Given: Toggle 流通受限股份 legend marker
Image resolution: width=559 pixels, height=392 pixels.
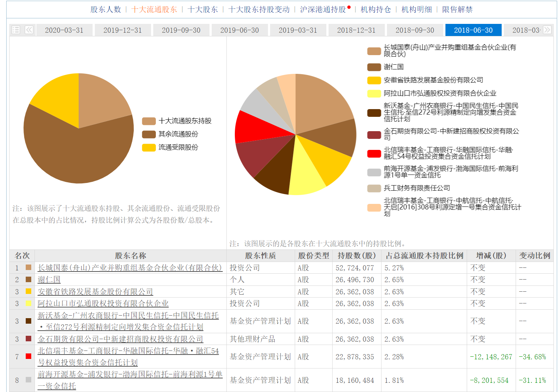Looking at the screenshot, I should (149, 147).
